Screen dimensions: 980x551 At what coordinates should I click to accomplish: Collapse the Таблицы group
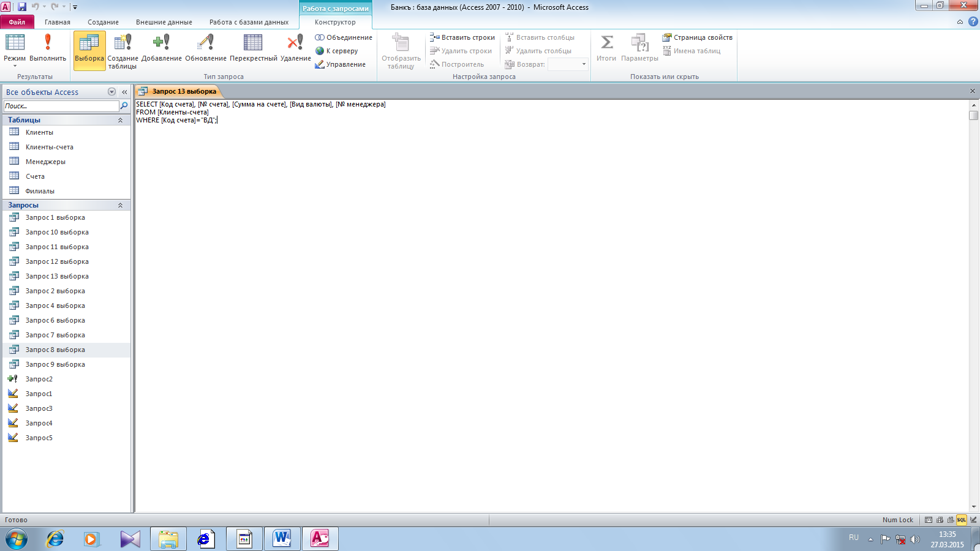coord(120,120)
